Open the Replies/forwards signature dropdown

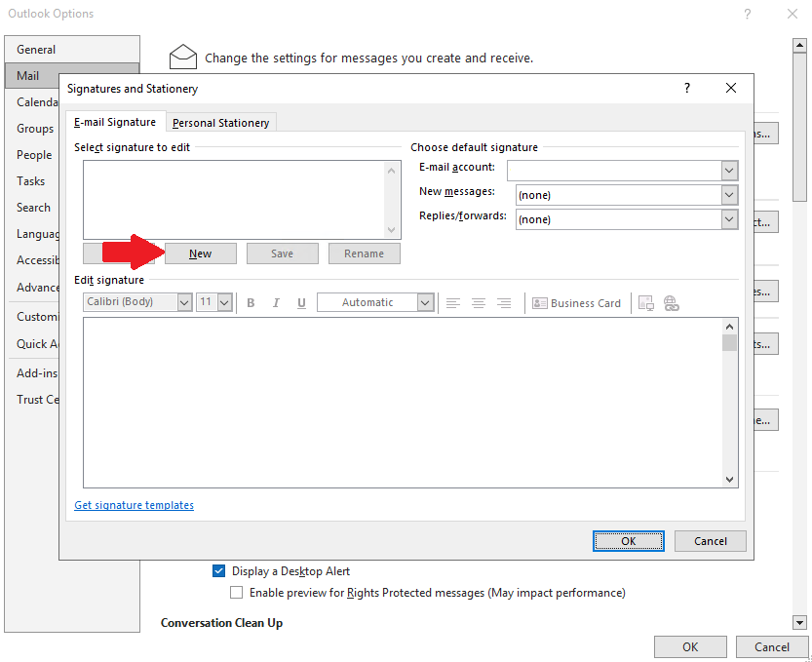(729, 219)
